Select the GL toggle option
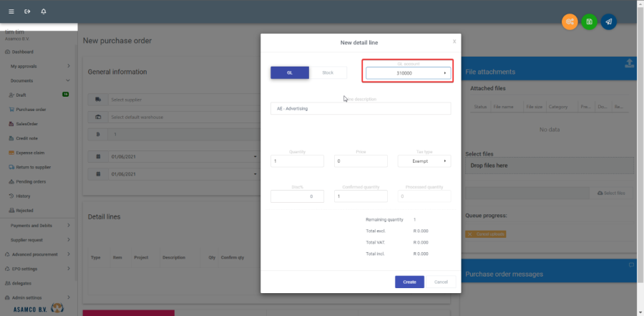The image size is (644, 316). point(290,72)
